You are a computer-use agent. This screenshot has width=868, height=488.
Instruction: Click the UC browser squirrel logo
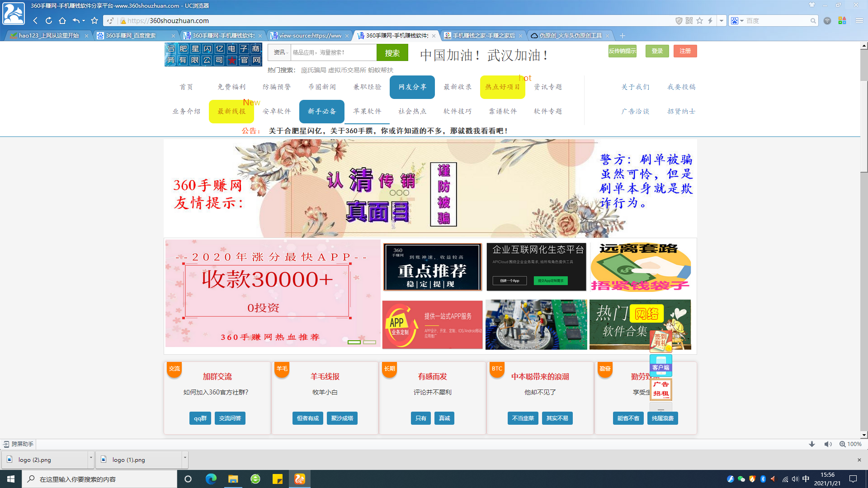pos(14,13)
